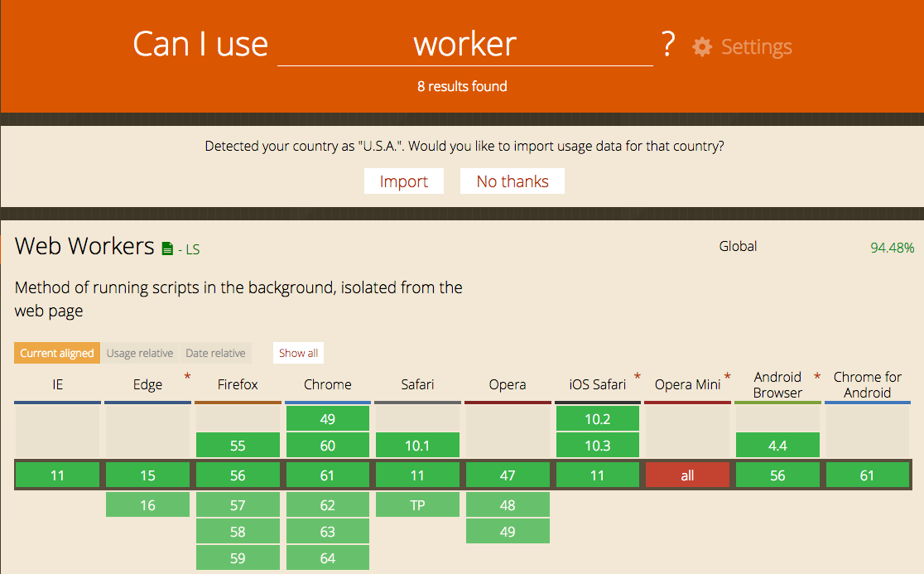Image resolution: width=924 pixels, height=574 pixels.
Task: Select the Current aligned view tab
Action: click(x=57, y=353)
